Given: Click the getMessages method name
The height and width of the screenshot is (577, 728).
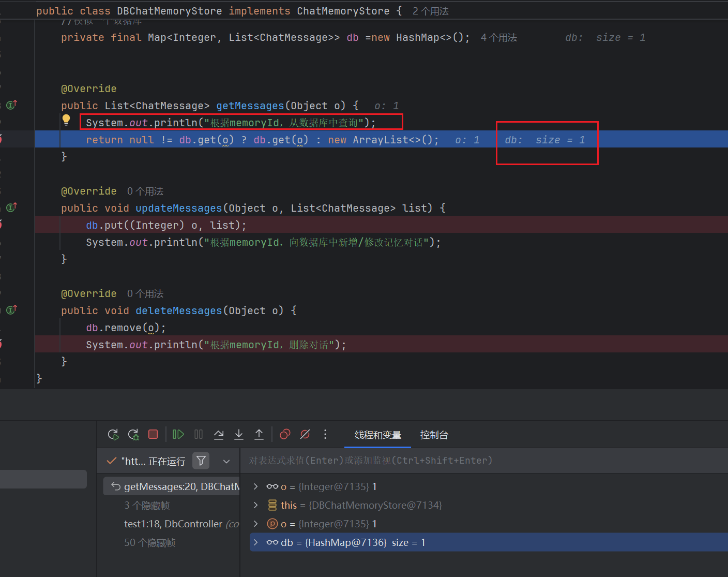Looking at the screenshot, I should (250, 106).
